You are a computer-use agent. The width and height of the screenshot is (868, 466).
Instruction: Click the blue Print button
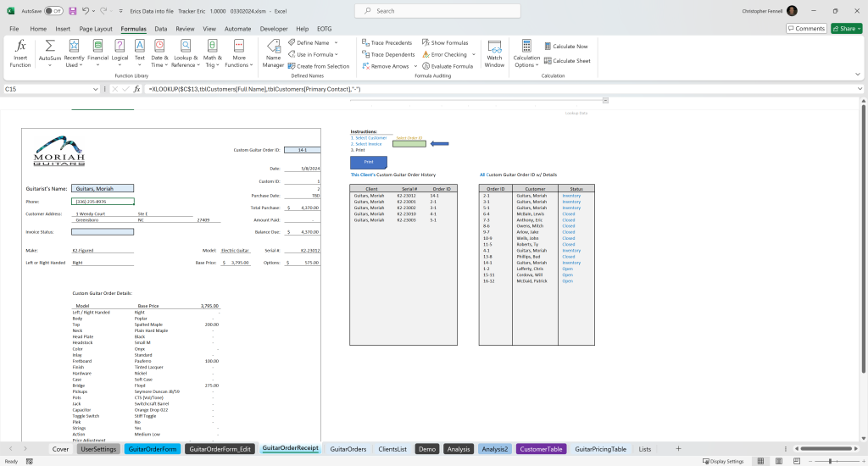pyautogui.click(x=368, y=162)
